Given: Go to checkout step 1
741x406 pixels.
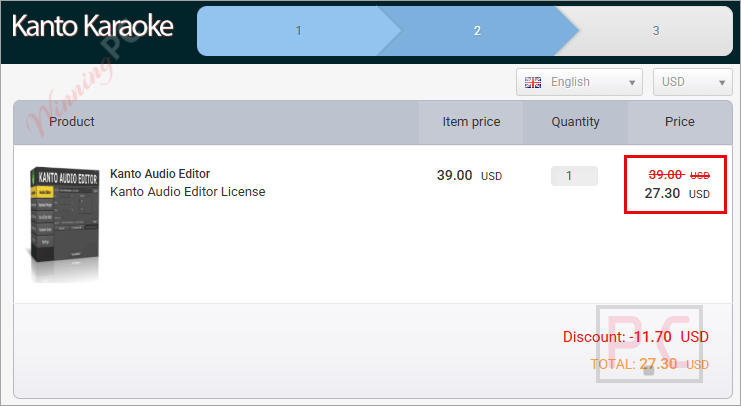Looking at the screenshot, I should point(298,31).
